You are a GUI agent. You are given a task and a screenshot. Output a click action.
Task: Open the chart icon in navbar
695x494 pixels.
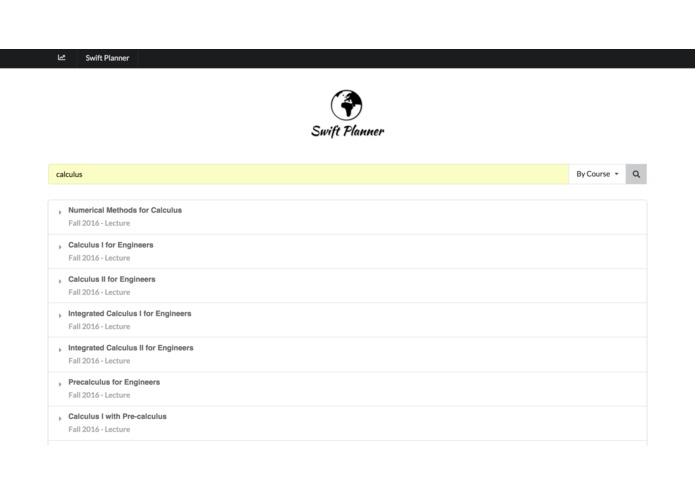pos(62,58)
